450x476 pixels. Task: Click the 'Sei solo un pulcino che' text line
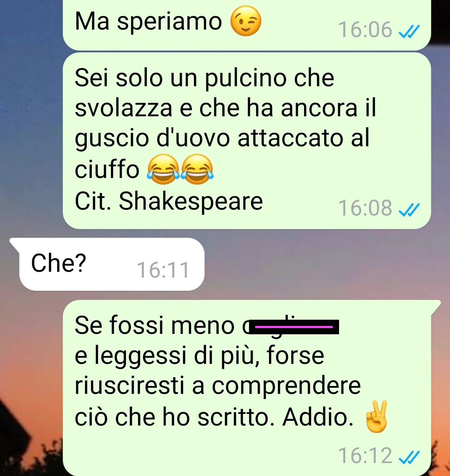tap(204, 78)
